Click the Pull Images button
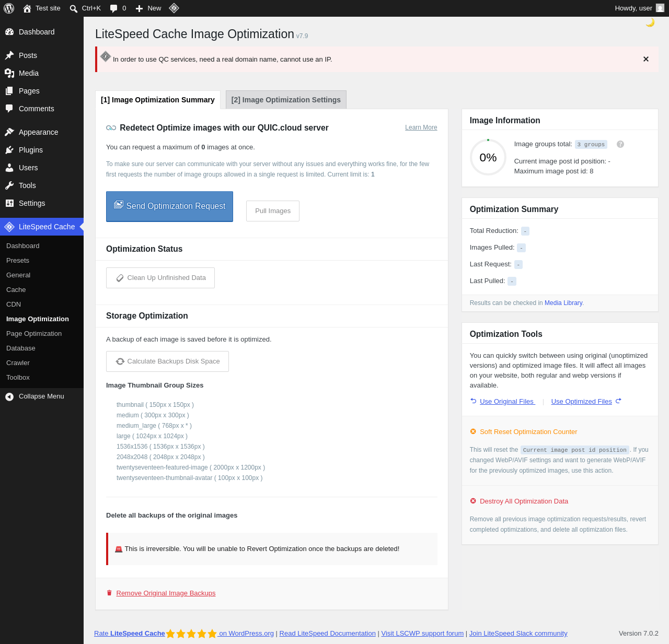This screenshot has width=669, height=644. [x=273, y=211]
